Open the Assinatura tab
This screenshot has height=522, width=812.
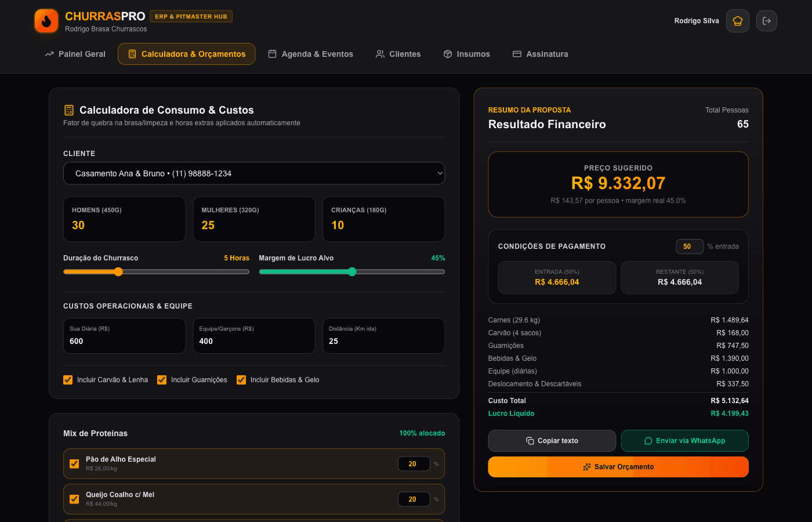coord(541,54)
